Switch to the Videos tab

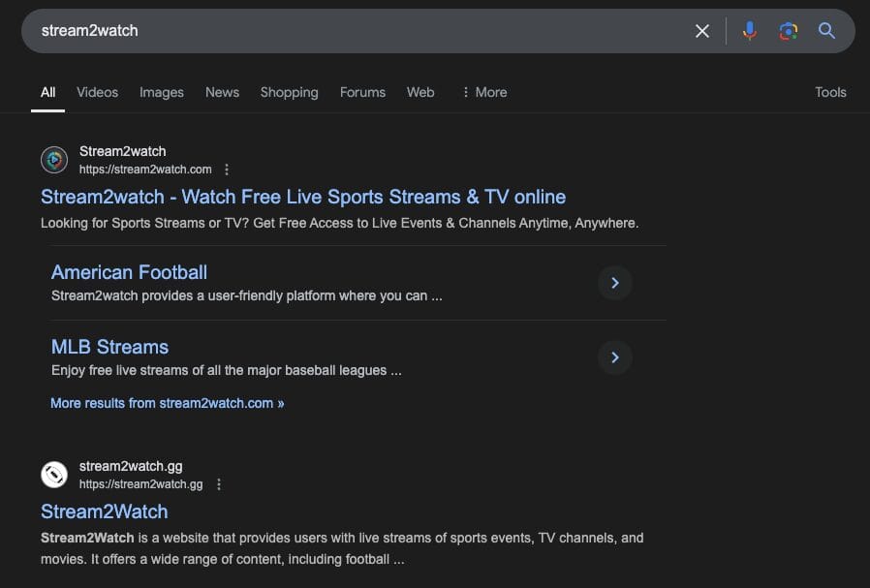tap(97, 92)
